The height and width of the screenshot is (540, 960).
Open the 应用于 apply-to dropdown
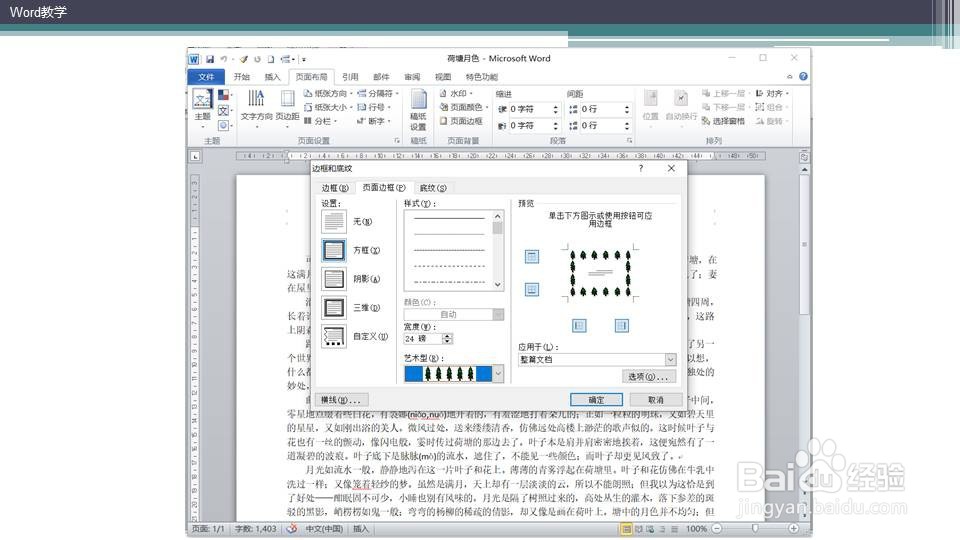tap(670, 359)
